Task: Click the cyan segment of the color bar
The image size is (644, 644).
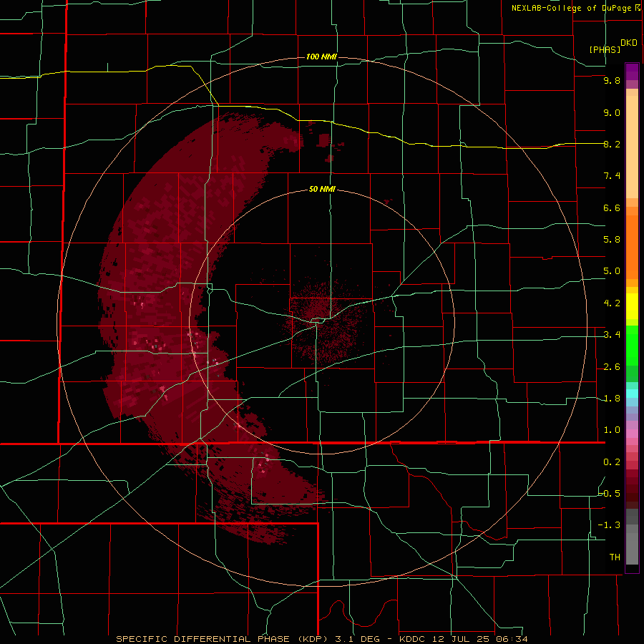Action: 632,394
